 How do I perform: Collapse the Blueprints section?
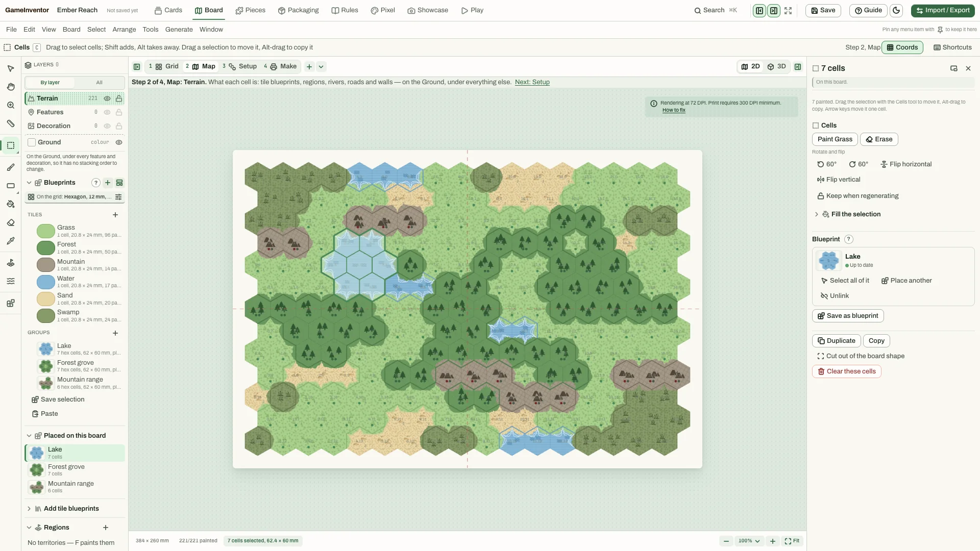(29, 183)
